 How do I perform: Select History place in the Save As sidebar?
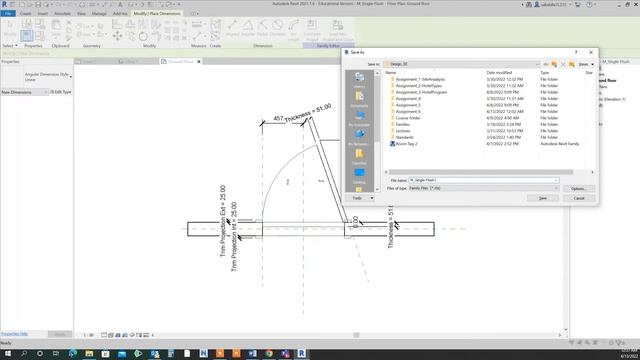[x=359, y=80]
